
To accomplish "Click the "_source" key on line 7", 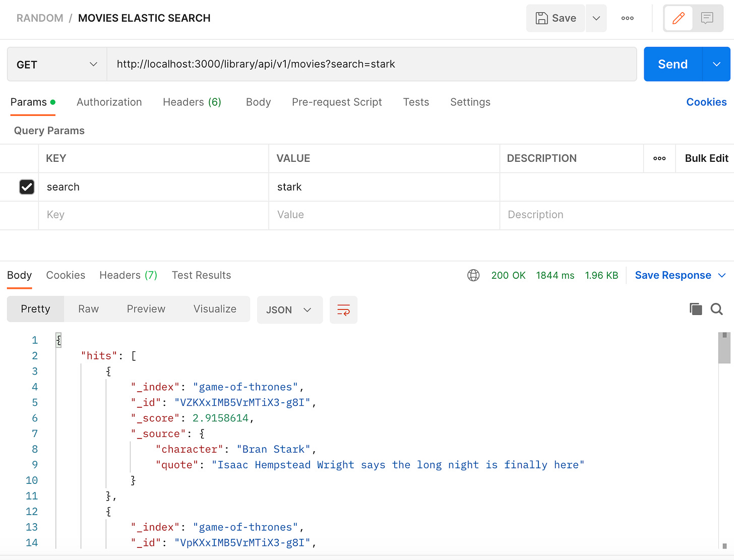I will click(x=158, y=434).
